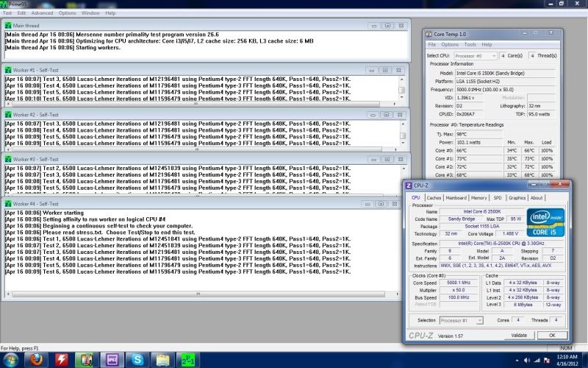588x368 pixels.
Task: Open the Prime95 Edit menu
Action: (21, 13)
